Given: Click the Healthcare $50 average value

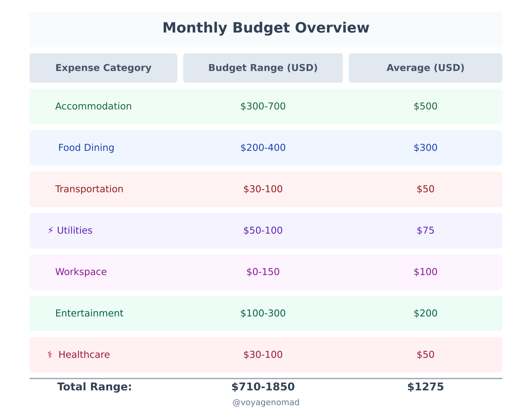Looking at the screenshot, I should [x=425, y=355].
